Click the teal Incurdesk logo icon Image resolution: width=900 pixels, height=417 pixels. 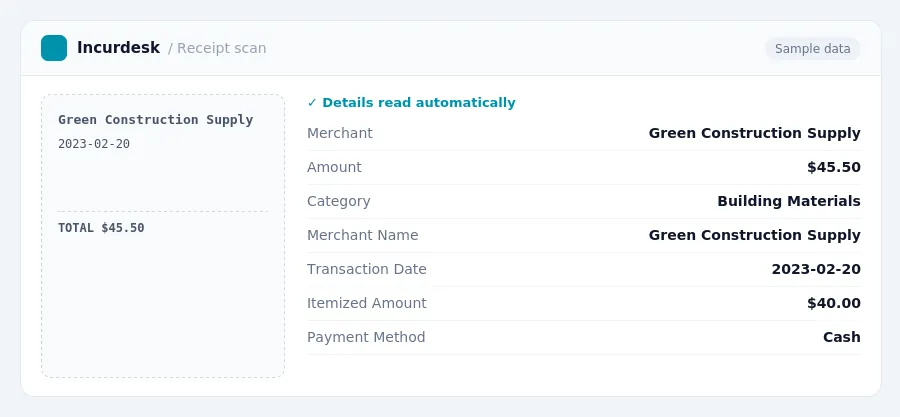click(54, 48)
